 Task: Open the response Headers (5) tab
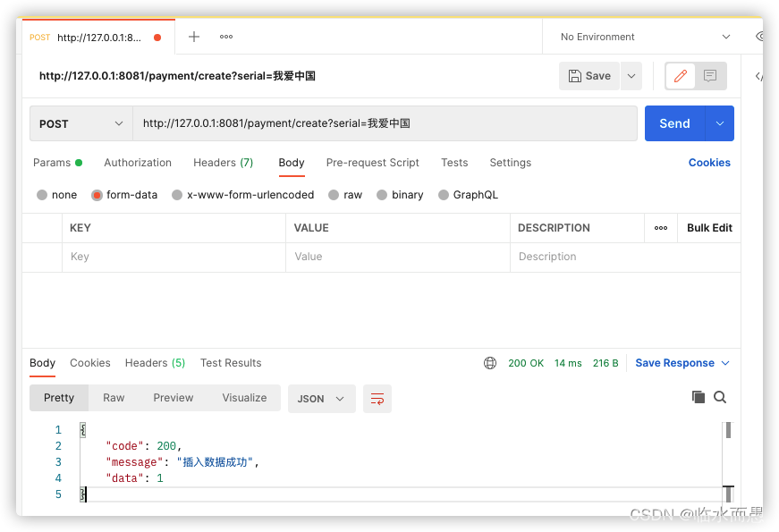tap(155, 363)
